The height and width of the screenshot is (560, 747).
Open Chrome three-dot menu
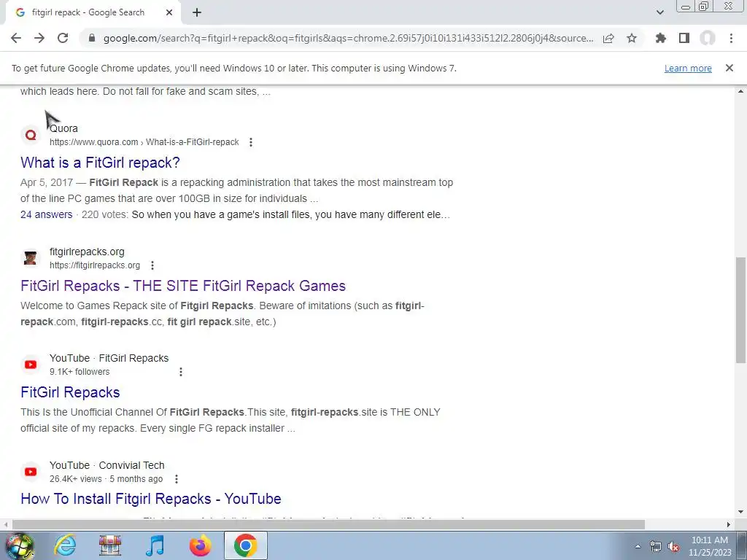coord(731,38)
